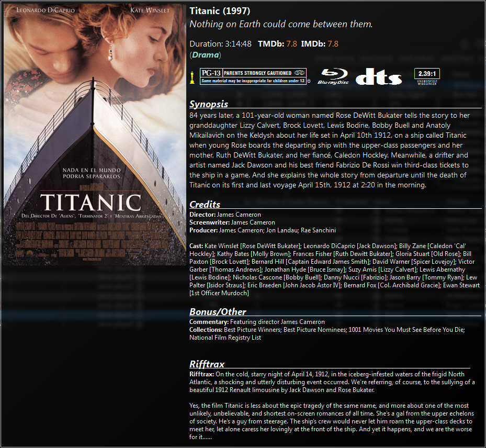Click the Credits section heading
Screen dimensions: 486x448
(x=205, y=204)
